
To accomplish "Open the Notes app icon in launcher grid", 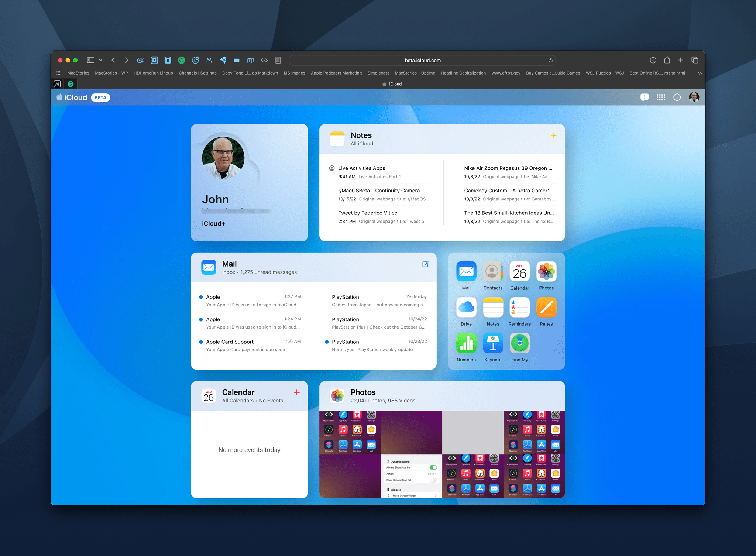I will coord(493,307).
